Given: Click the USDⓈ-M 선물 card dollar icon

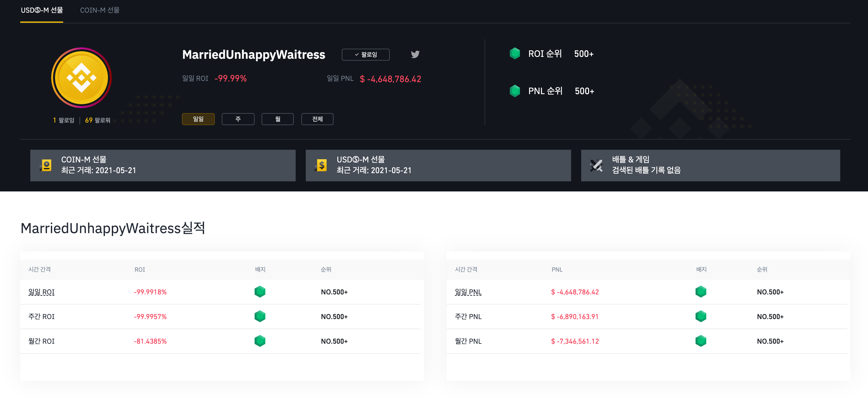Looking at the screenshot, I should point(322,166).
